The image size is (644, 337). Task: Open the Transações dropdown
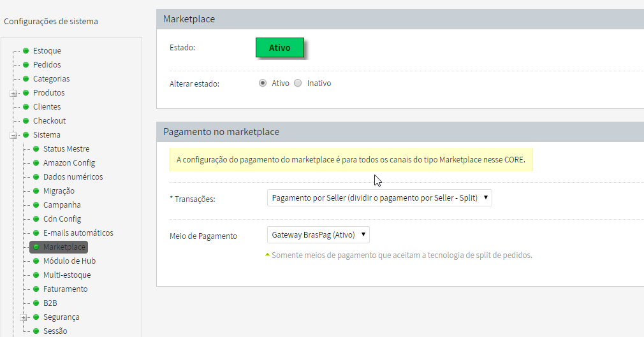point(379,198)
